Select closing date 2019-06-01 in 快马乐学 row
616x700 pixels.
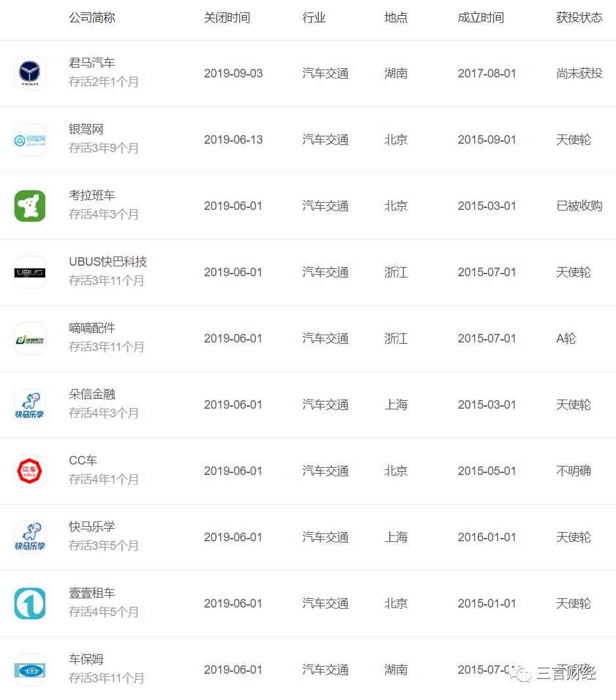coord(233,537)
